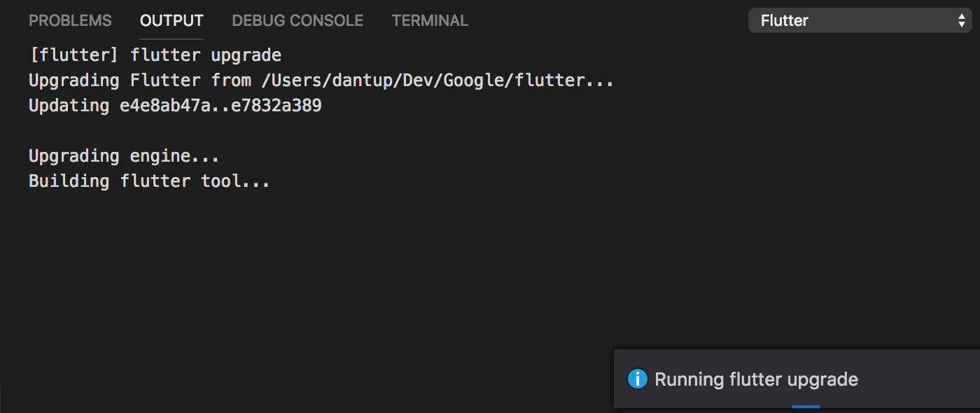Select the OUTPUT panel tab

(171, 20)
